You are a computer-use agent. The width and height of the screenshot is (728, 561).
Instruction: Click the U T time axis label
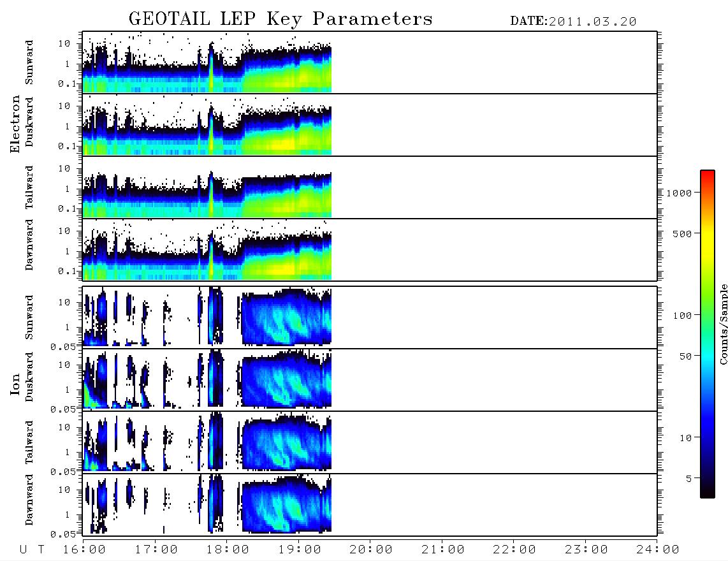pyautogui.click(x=33, y=550)
